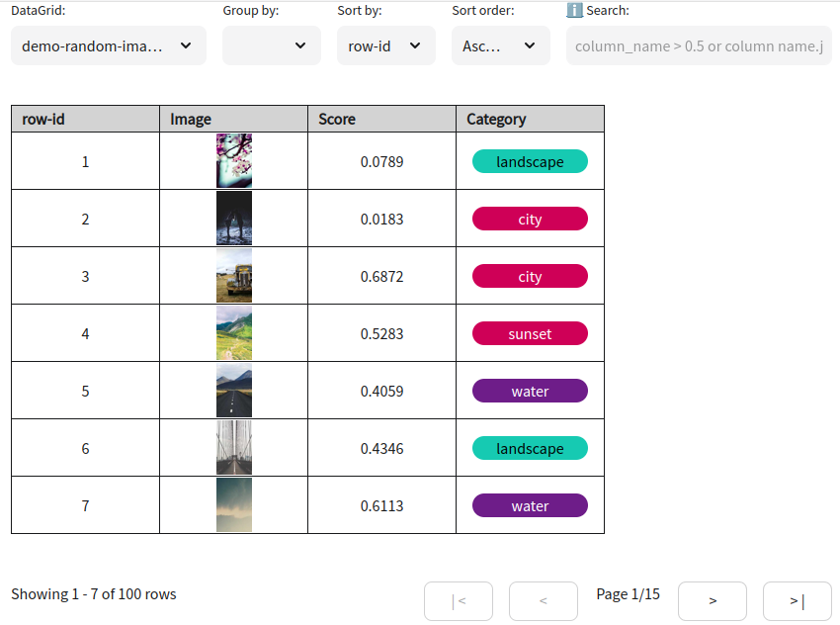Click the water tag in row 7
Screen dimensions: 840x625
point(530,505)
